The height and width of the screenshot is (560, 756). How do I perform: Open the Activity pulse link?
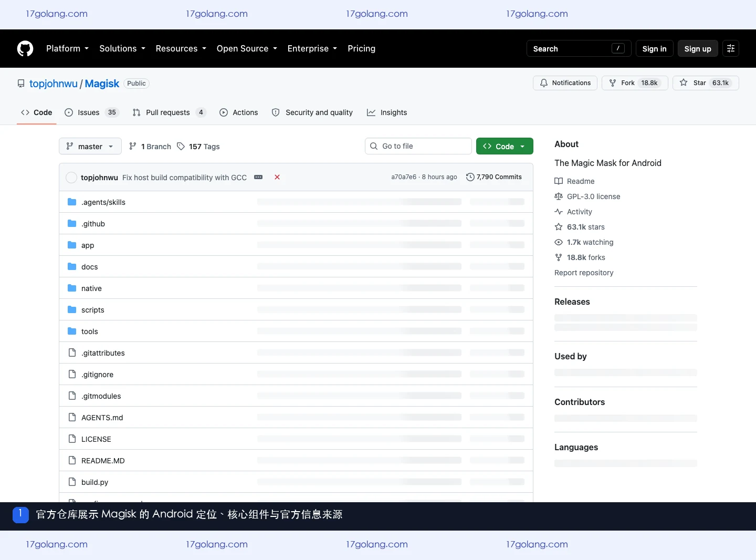click(573, 212)
